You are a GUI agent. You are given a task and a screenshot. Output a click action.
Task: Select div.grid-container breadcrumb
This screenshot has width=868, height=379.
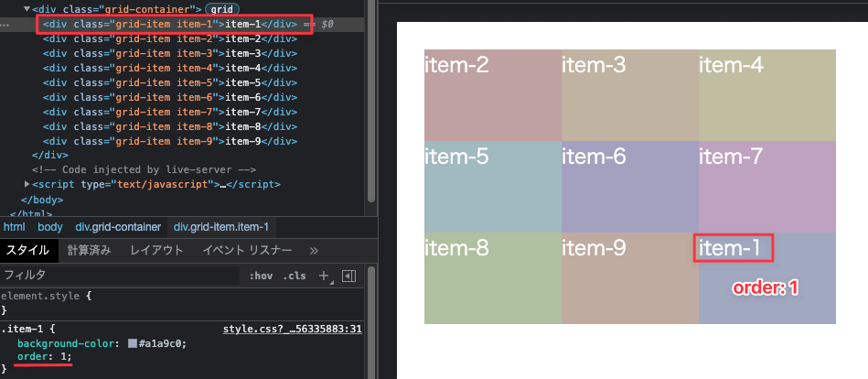point(118,227)
